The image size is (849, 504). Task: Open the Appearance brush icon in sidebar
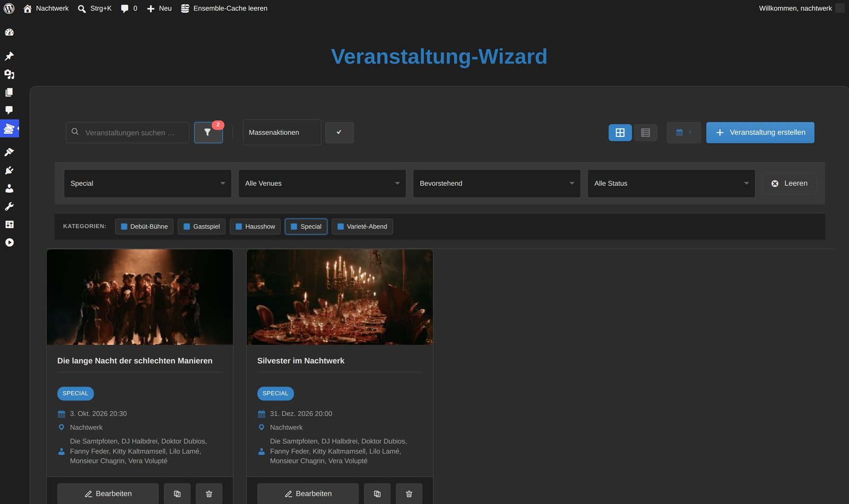point(9,152)
